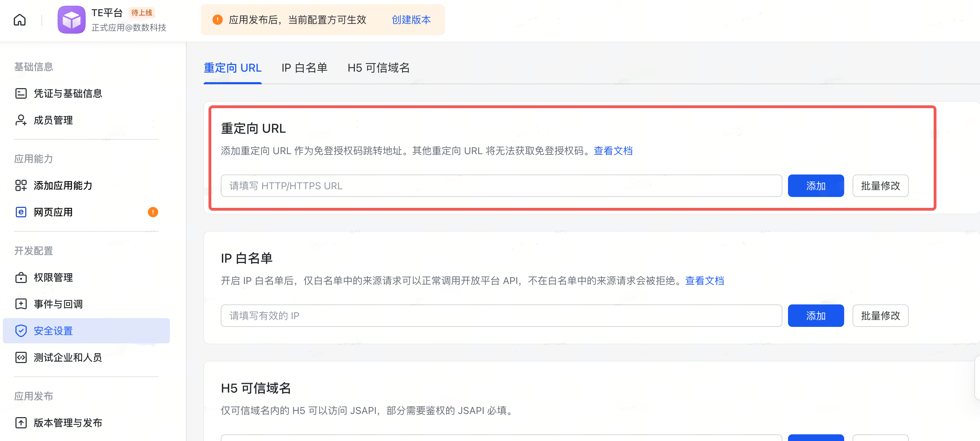Click the orange alert badge beside 网页应用
980x441 pixels.
(153, 212)
